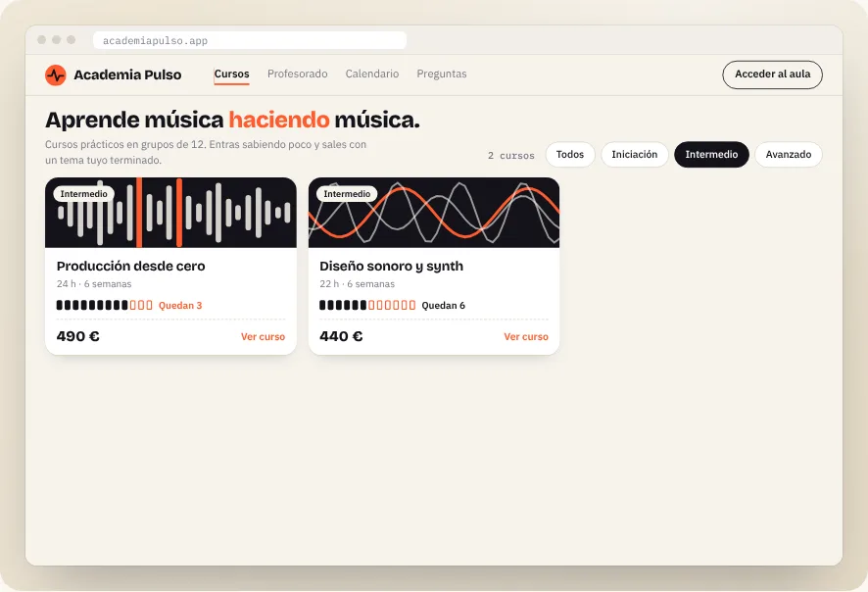Viewport: 868px width, 592px height.
Task: Click Ver curso for Producción desde cero
Action: point(263,337)
